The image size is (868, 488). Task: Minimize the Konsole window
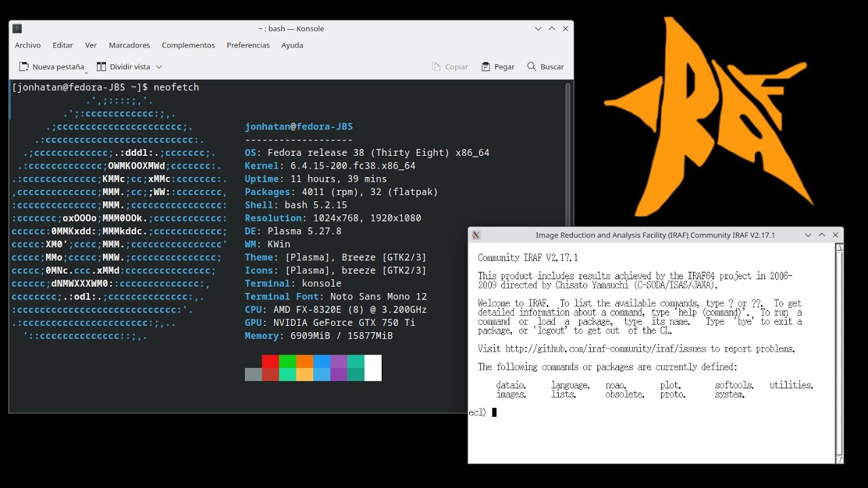538,28
